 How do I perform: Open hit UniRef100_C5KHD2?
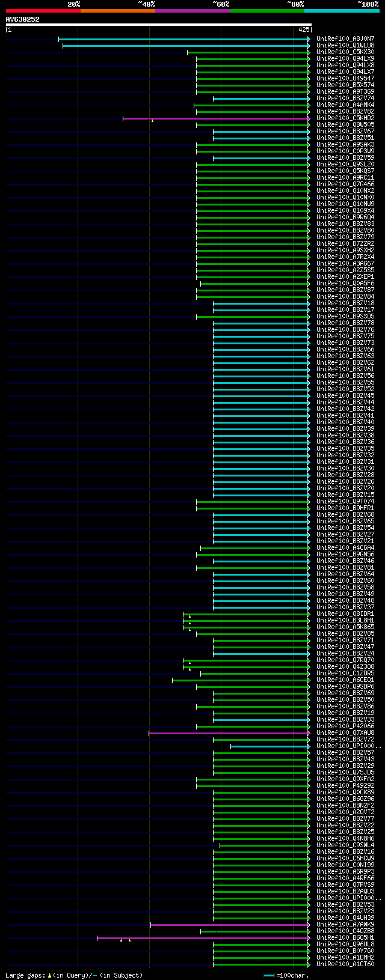tap(345, 118)
